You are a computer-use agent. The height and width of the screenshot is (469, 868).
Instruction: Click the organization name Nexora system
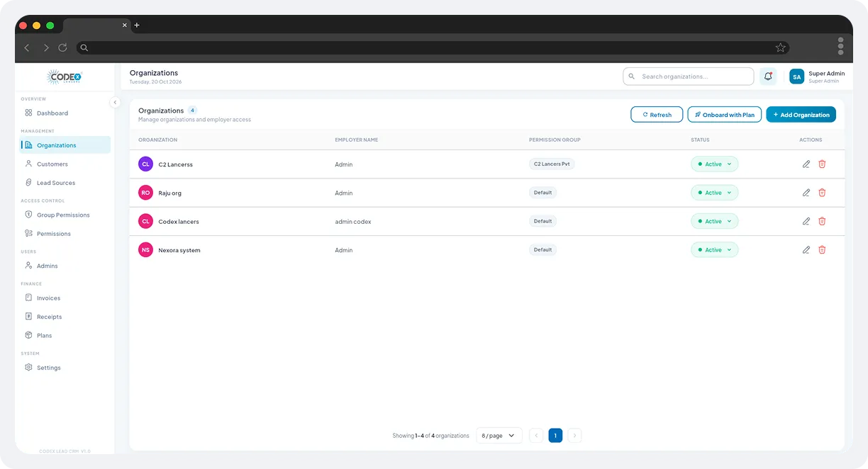pos(179,250)
